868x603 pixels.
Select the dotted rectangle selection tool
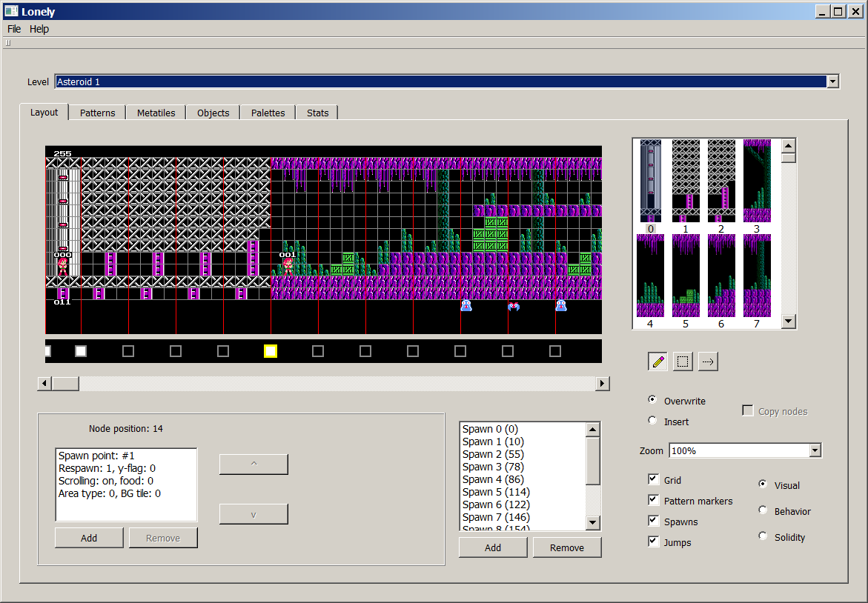tap(683, 362)
